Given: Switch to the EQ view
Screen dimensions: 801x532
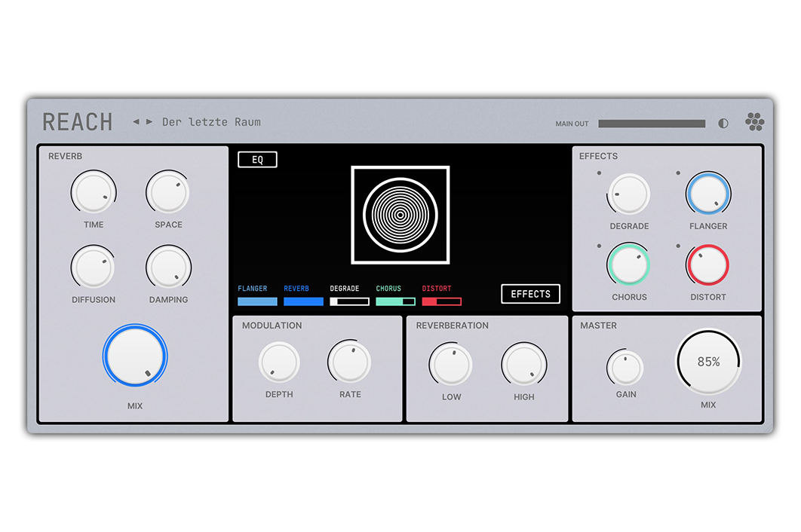Looking at the screenshot, I should tap(257, 160).
